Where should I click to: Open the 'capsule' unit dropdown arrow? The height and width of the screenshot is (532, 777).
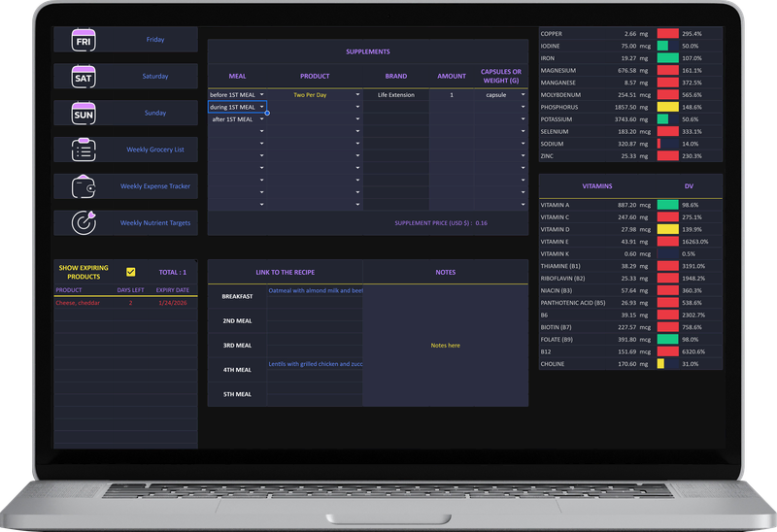click(x=523, y=94)
